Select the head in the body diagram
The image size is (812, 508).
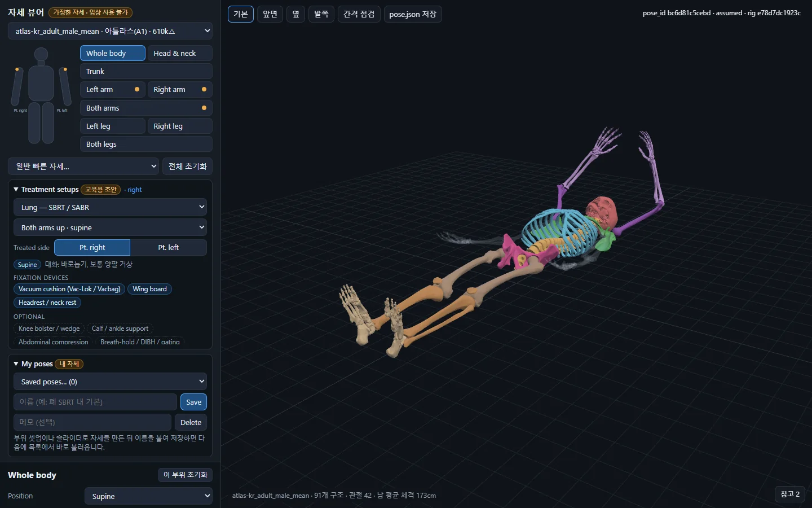41,55
